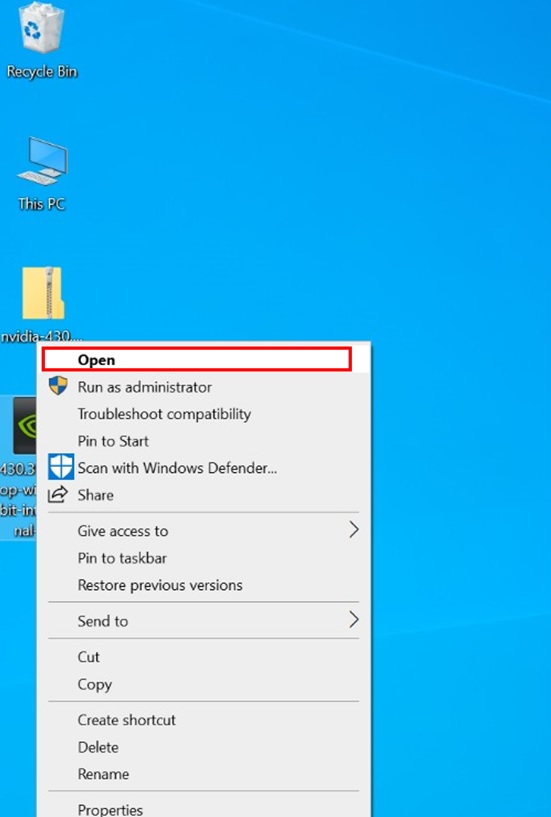
Task: Choose Delete from the menu
Action: 204,747
